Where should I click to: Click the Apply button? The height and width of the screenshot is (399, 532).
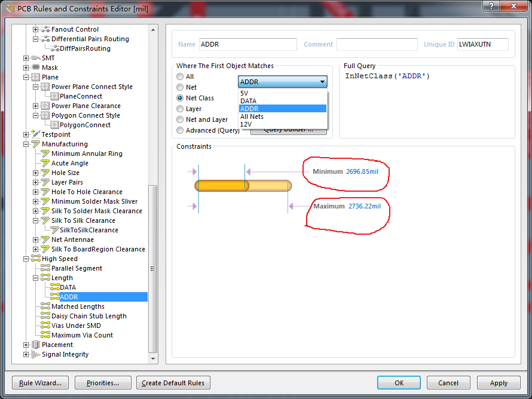click(499, 383)
